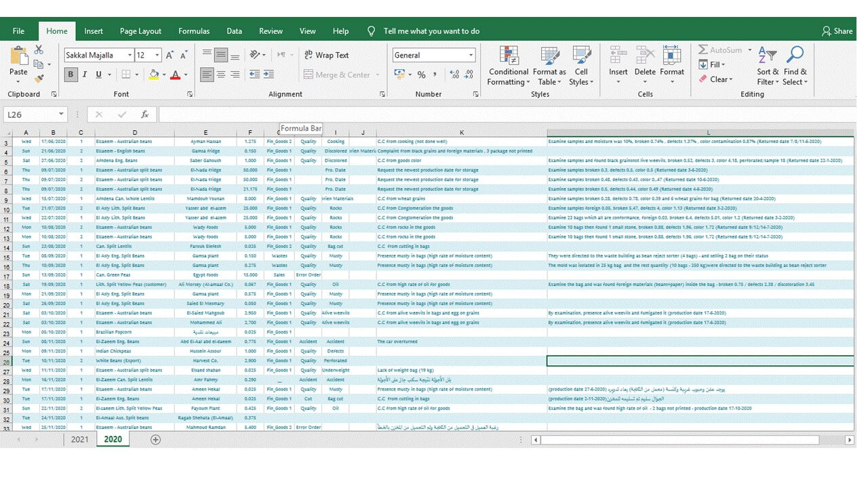Open the 2021 sheet tab
Viewport: 868px width, 488px height.
pos(80,439)
